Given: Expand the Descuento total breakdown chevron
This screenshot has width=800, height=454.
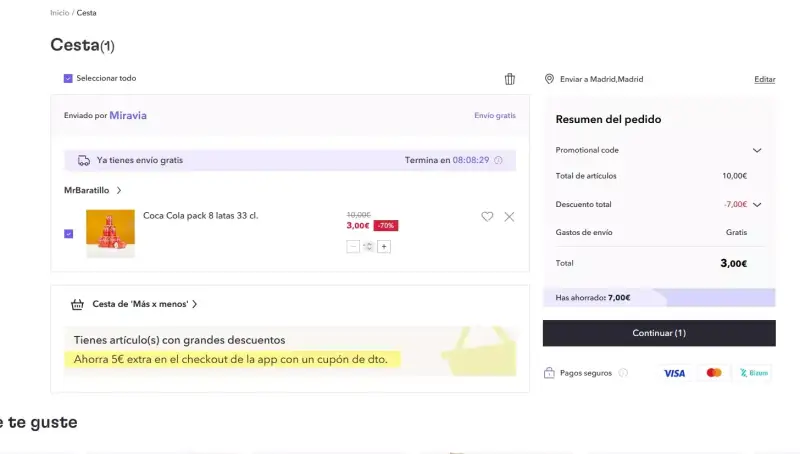Looking at the screenshot, I should 757,205.
